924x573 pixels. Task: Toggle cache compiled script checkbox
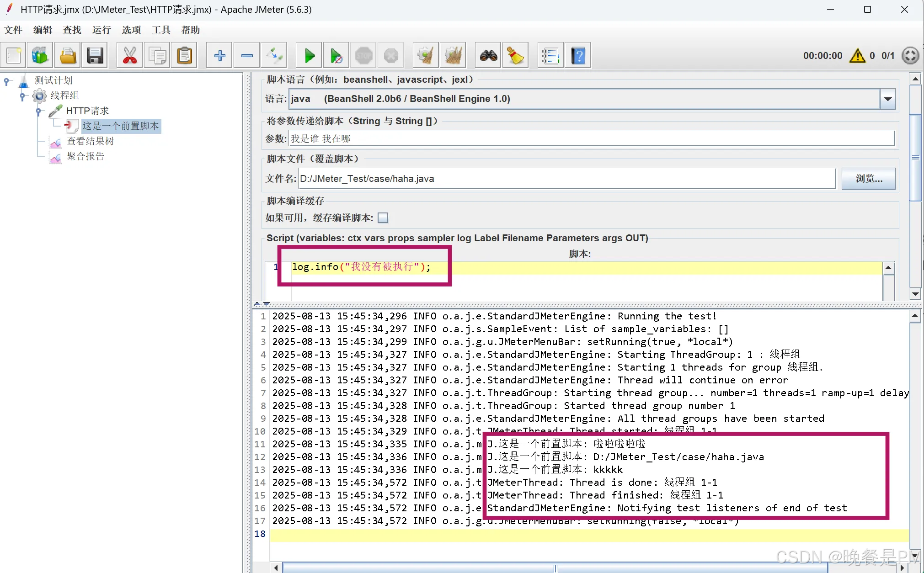click(383, 218)
